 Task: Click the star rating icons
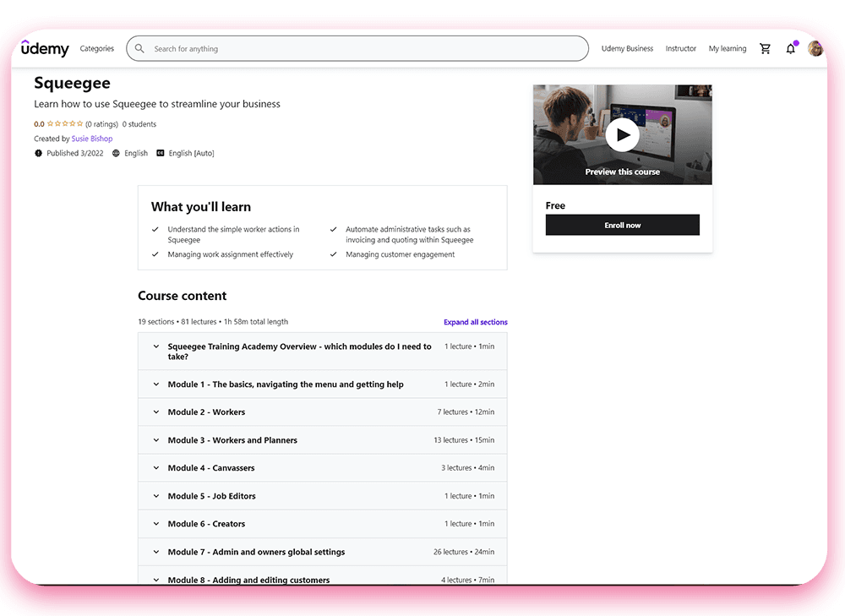click(65, 124)
